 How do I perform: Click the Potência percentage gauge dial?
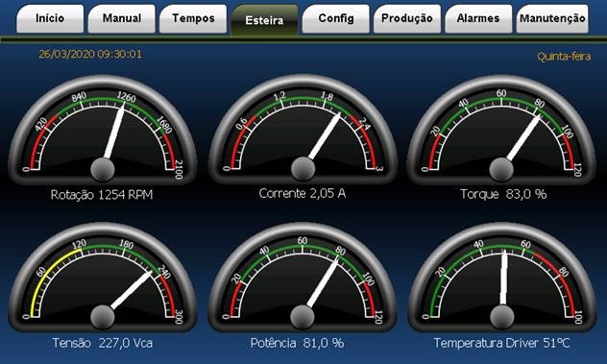coord(303,278)
